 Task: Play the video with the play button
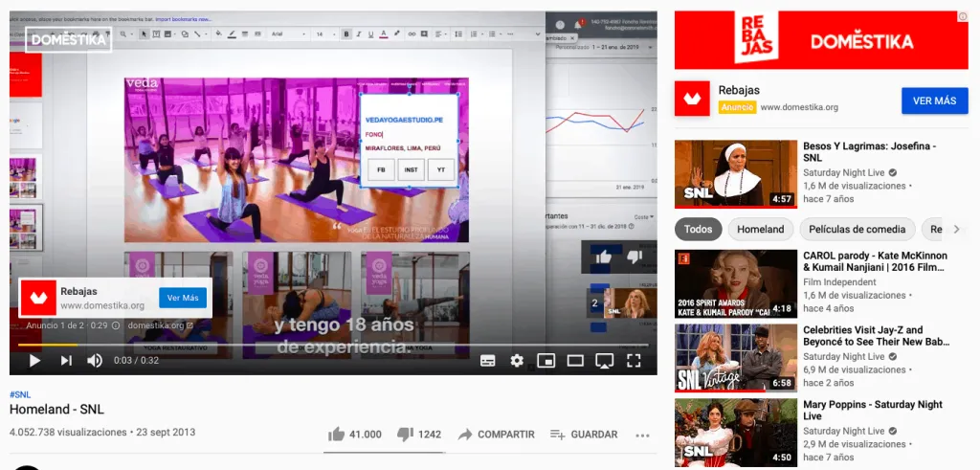tap(35, 361)
